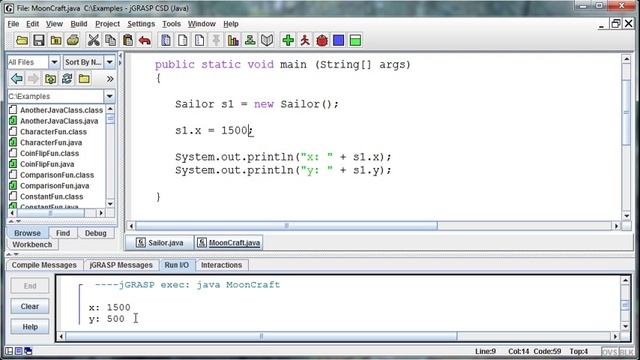Image resolution: width=640 pixels, height=360 pixels.
Task: Open the Build menu
Action: point(79,24)
